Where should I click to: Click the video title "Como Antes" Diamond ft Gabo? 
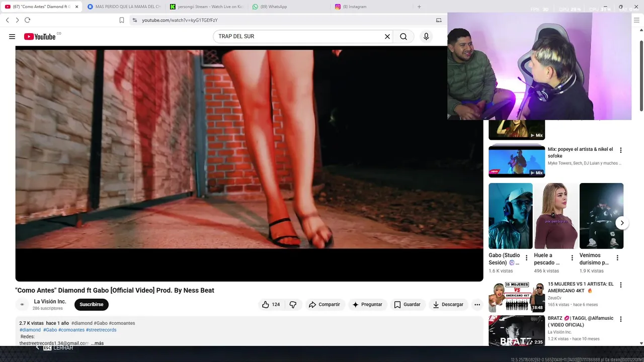tap(115, 290)
